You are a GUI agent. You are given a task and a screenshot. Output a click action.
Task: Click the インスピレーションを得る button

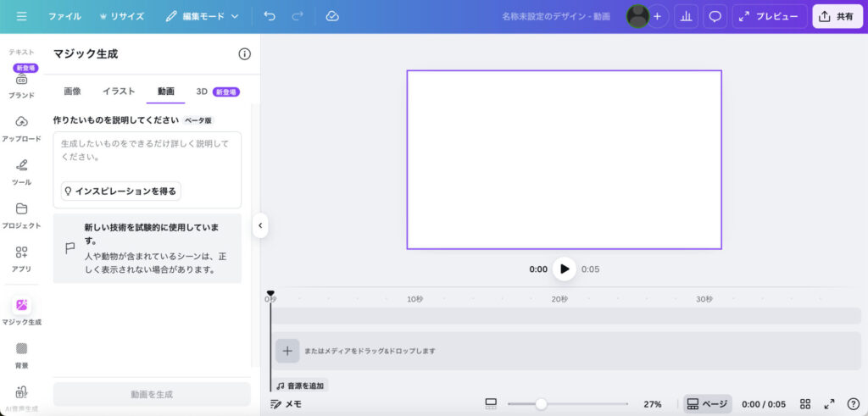120,191
